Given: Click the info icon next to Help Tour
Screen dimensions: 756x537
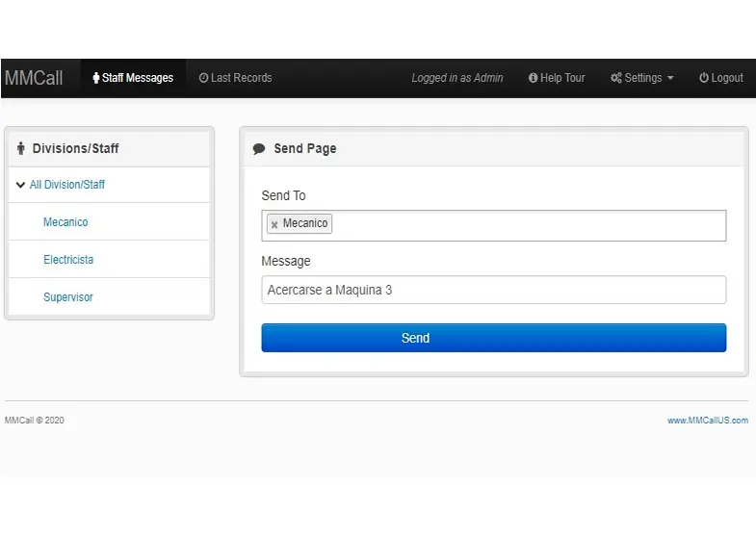Looking at the screenshot, I should [533, 78].
